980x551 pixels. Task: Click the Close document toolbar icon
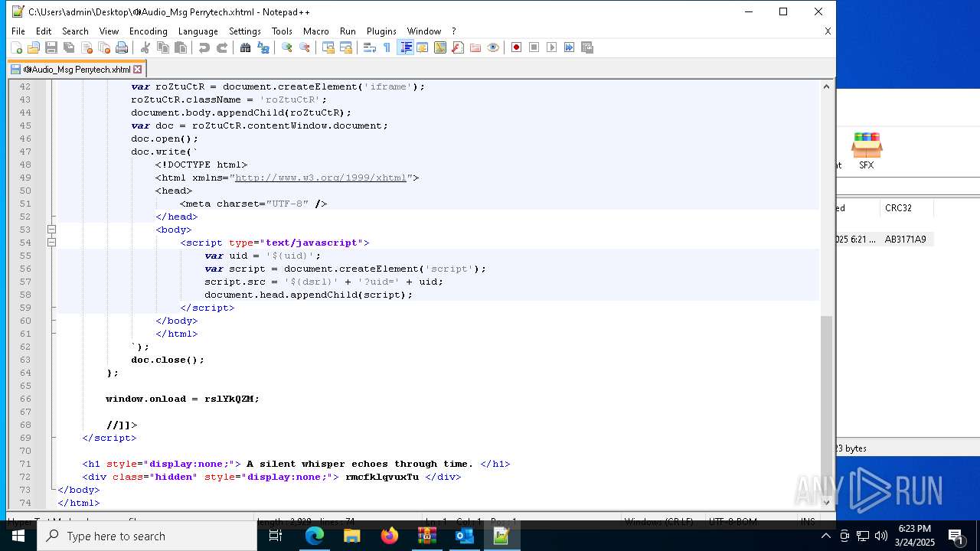[x=87, y=47]
